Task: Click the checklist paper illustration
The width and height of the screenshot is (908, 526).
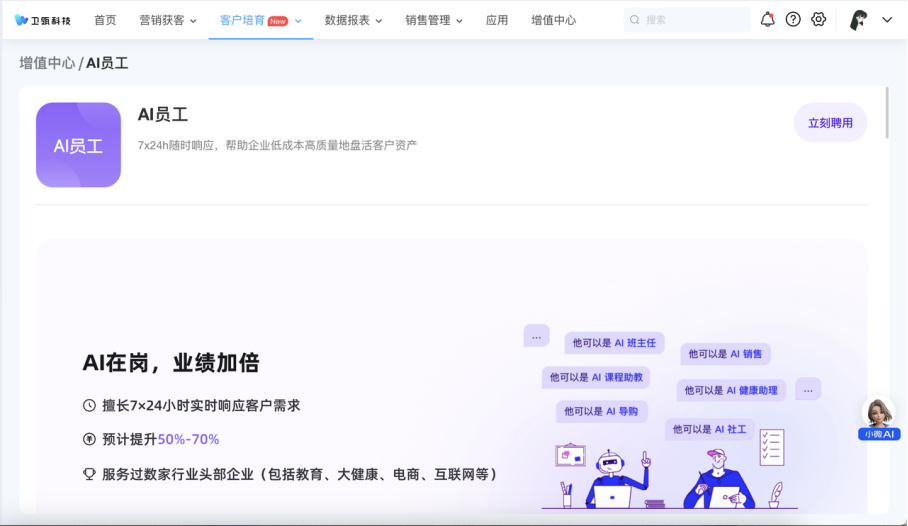Action: [772, 447]
